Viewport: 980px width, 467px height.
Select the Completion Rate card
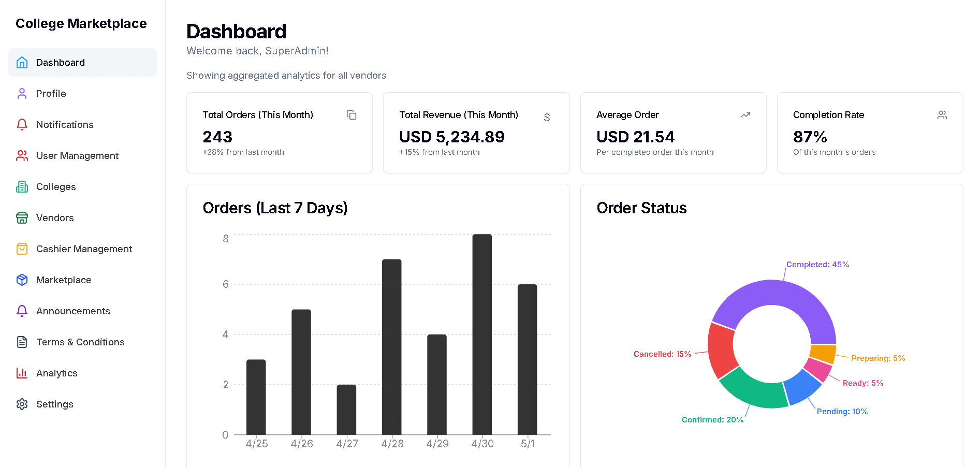870,133
